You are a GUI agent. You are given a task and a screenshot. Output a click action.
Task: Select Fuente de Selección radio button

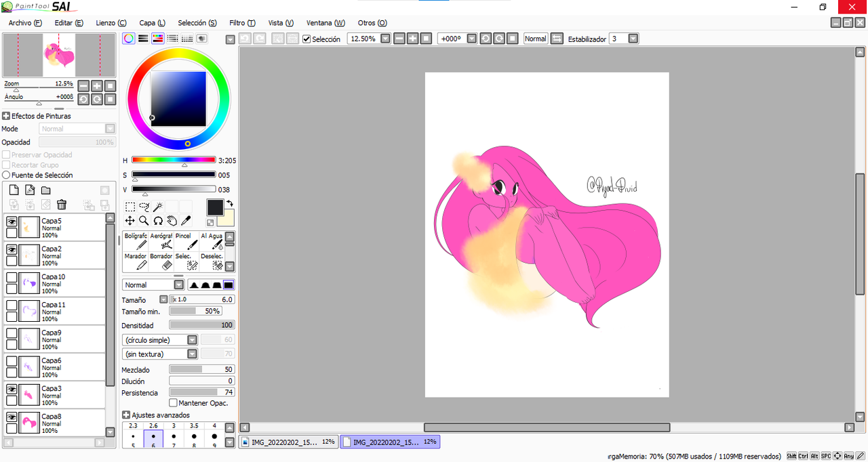pos(6,175)
